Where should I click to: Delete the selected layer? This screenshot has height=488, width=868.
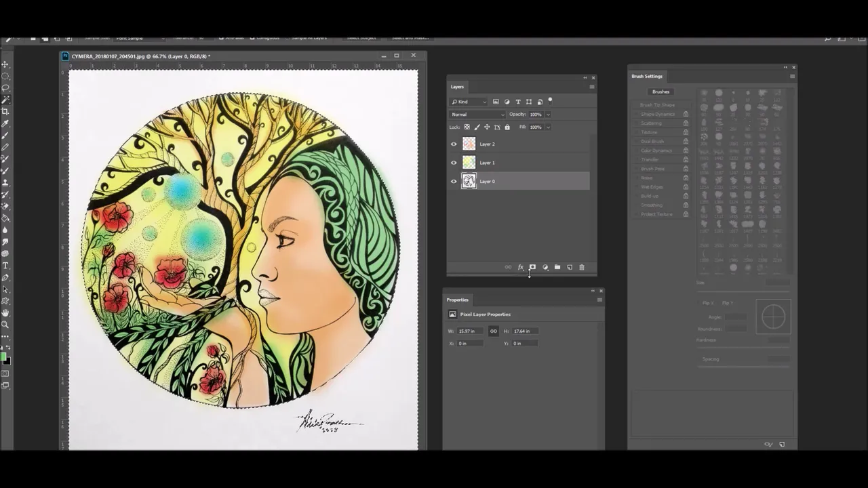point(582,267)
